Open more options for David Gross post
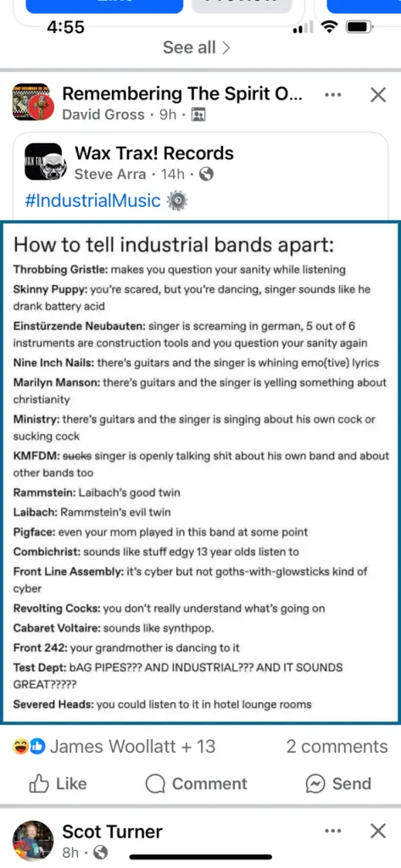 [333, 95]
